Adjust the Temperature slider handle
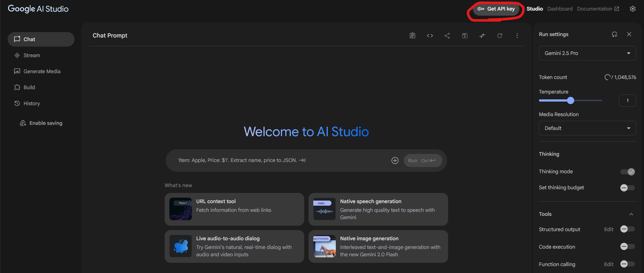 pos(571,100)
